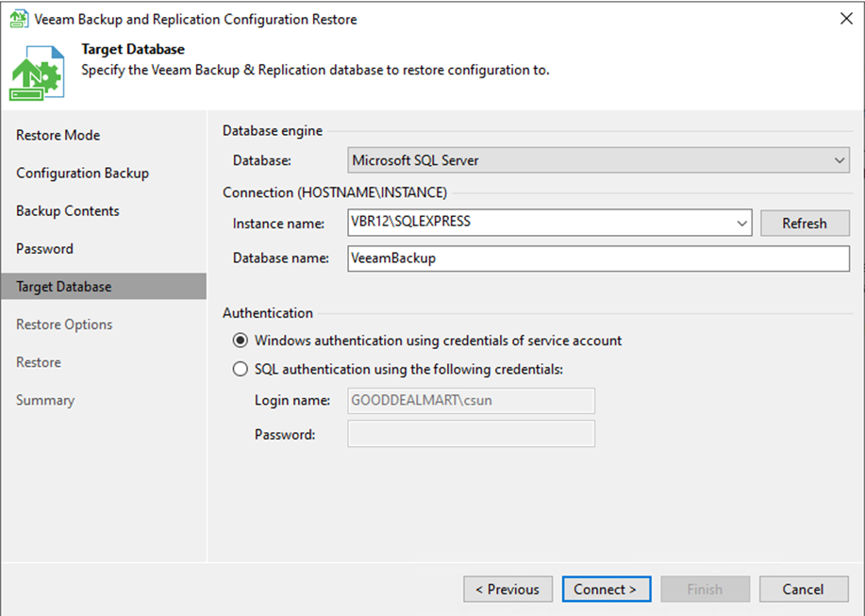Click the Previous button
Image resolution: width=865 pixels, height=616 pixels.
coord(508,589)
